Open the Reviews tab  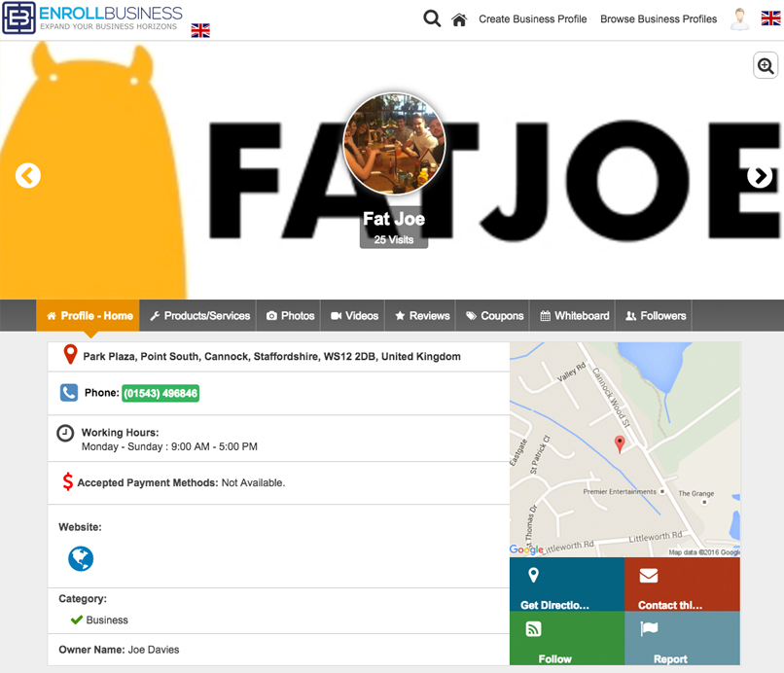point(421,315)
